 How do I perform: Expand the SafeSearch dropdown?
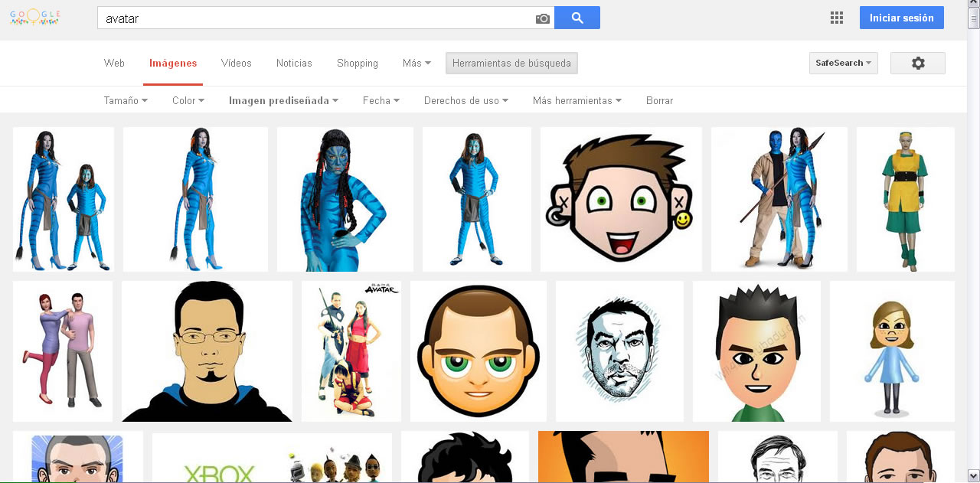coord(843,64)
